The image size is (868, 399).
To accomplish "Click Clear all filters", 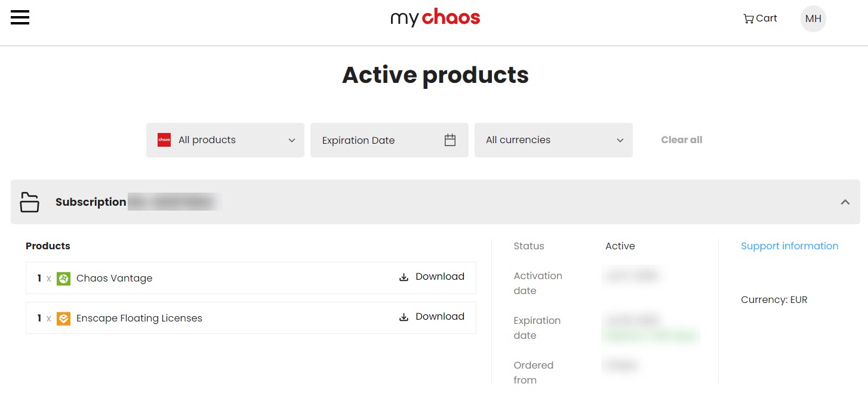I will (x=681, y=140).
